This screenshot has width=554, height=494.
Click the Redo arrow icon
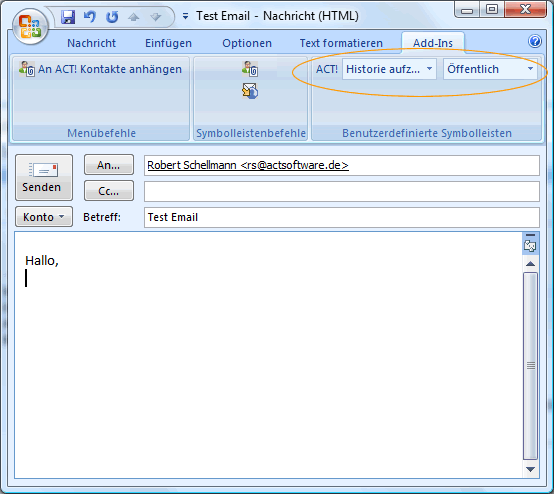coord(112,17)
